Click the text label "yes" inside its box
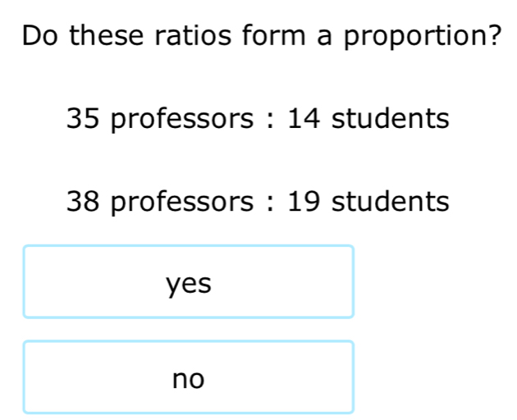 (x=189, y=285)
